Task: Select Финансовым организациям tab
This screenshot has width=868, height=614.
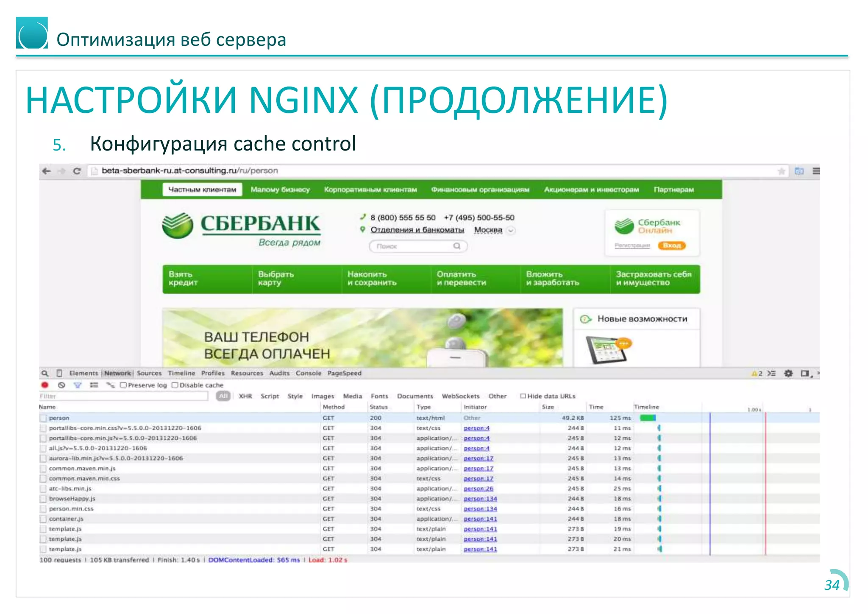Action: [x=480, y=190]
